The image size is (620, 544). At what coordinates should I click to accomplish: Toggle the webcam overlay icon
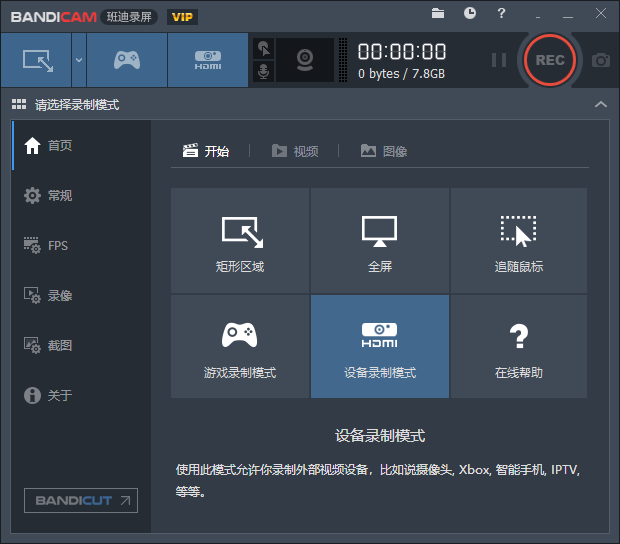point(305,60)
